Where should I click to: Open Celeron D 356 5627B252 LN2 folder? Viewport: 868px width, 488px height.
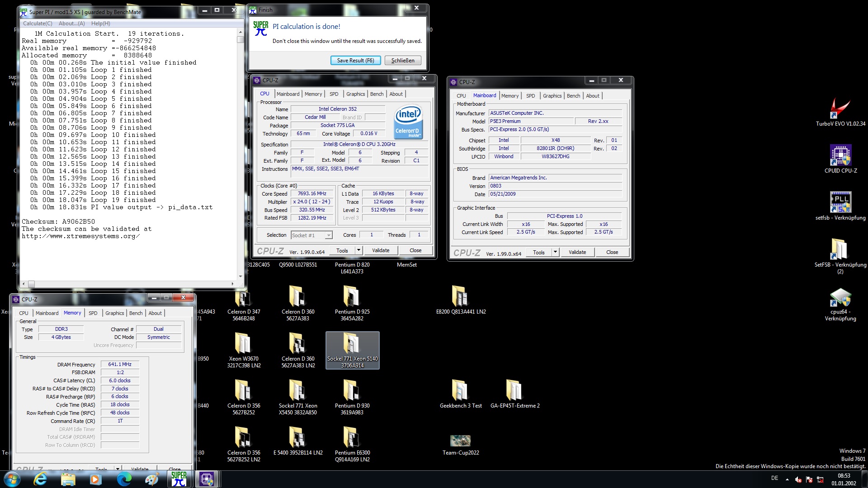coord(244,445)
